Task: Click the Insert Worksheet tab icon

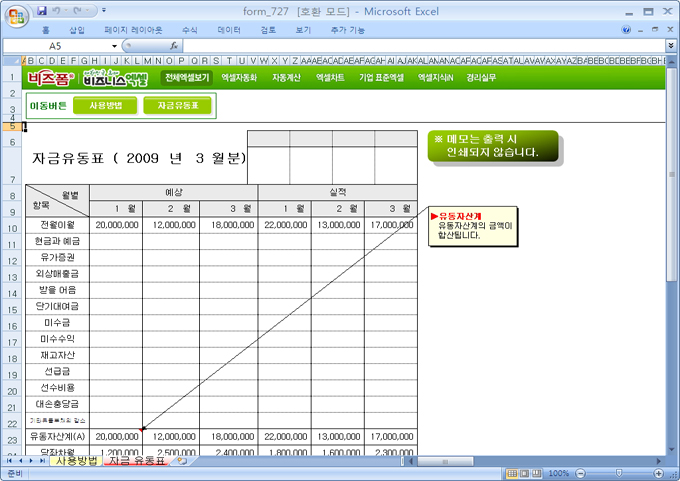Action: [182, 461]
